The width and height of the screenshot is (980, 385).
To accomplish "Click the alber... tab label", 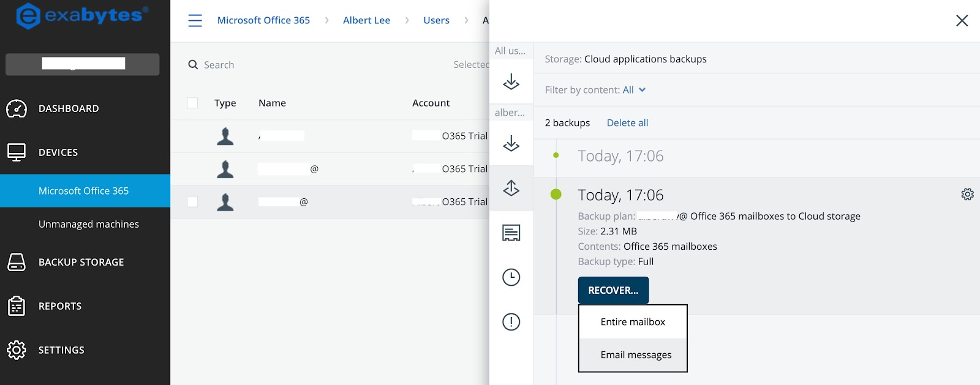I will (x=510, y=113).
